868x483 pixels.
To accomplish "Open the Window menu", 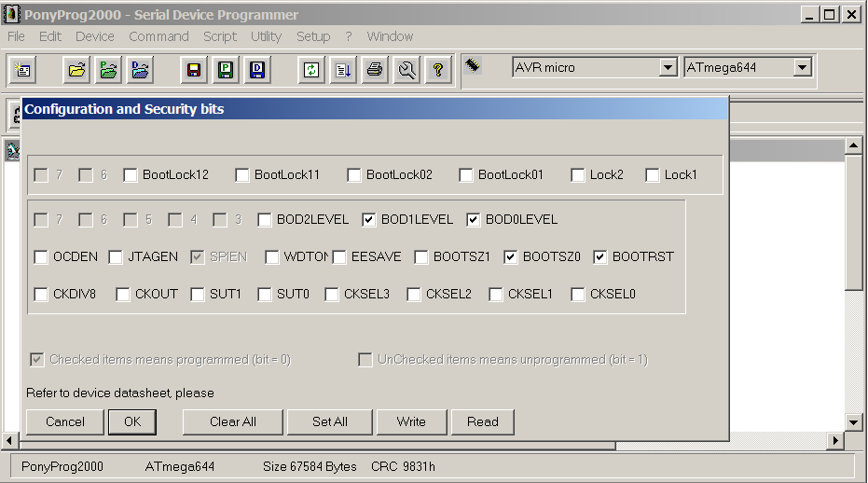I will coord(390,36).
